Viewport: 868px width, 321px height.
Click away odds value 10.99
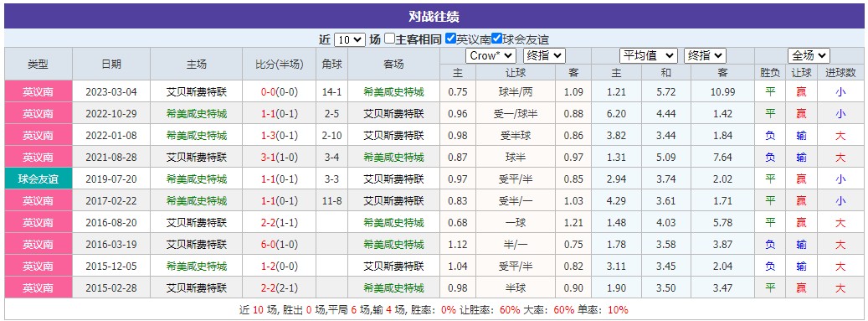[x=723, y=92]
